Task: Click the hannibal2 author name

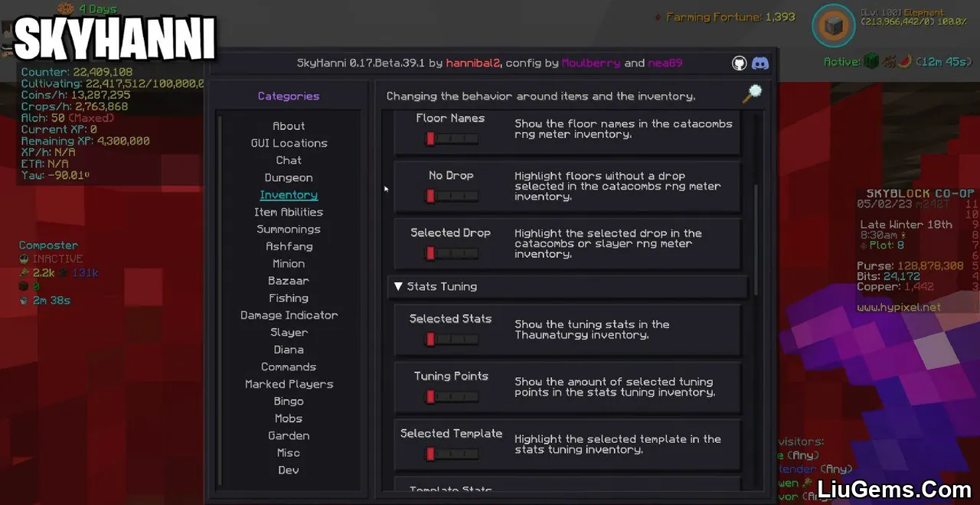Action: 474,64
